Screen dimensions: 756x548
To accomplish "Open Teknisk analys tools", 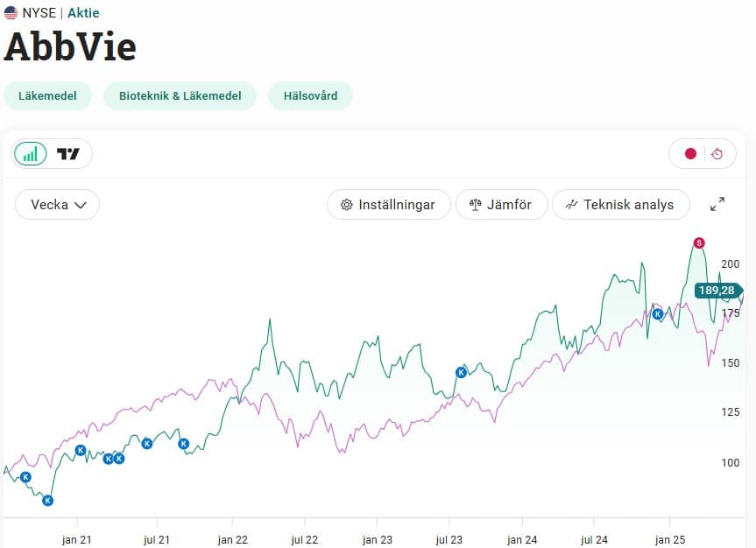I will pyautogui.click(x=620, y=204).
